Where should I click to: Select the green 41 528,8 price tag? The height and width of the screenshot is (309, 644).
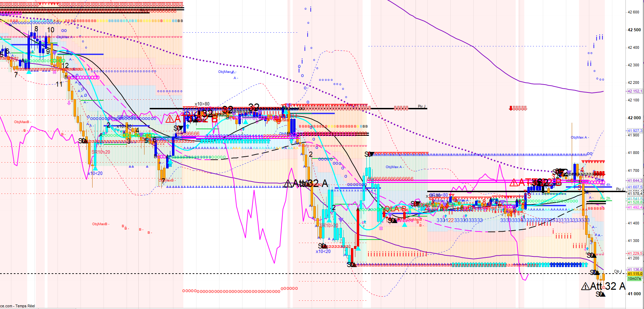pyautogui.click(x=635, y=202)
